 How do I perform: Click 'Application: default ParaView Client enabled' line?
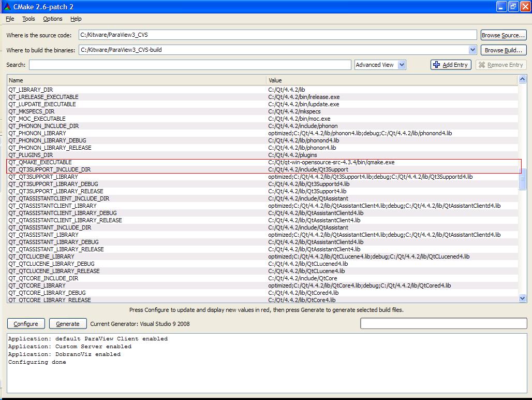(88, 338)
